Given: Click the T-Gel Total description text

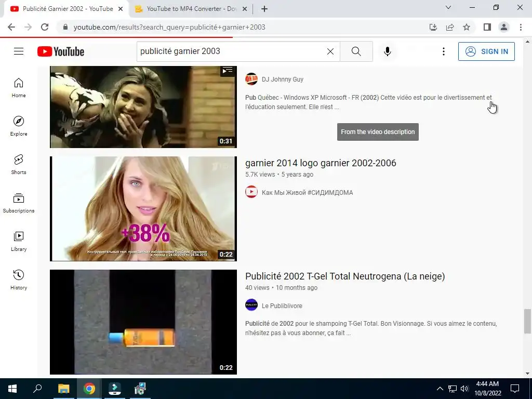Looking at the screenshot, I should [371, 328].
